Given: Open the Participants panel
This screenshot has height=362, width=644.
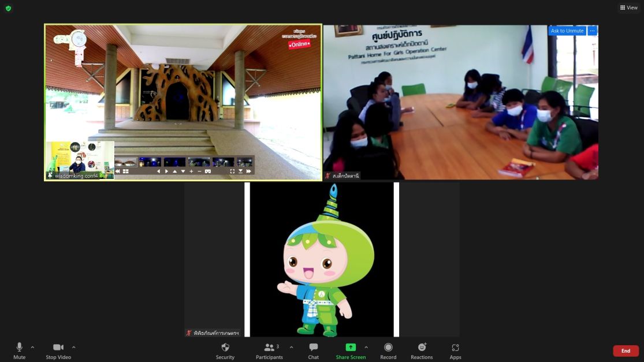Looking at the screenshot, I should 269,351.
